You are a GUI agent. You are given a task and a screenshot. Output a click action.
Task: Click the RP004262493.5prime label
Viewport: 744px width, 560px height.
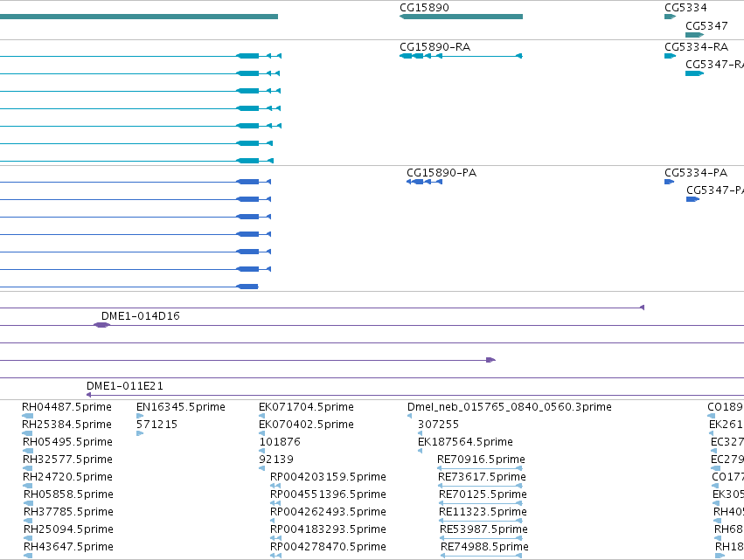pos(328,512)
